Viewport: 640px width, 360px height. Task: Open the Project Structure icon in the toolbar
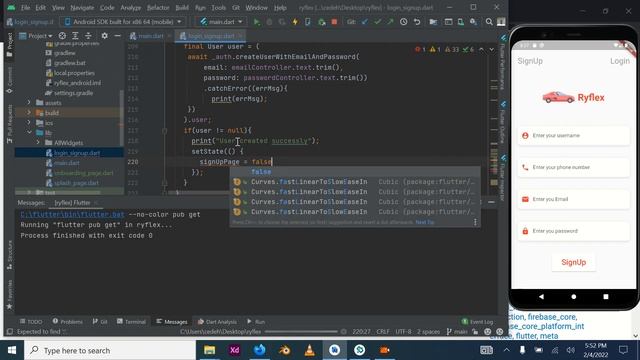433,22
